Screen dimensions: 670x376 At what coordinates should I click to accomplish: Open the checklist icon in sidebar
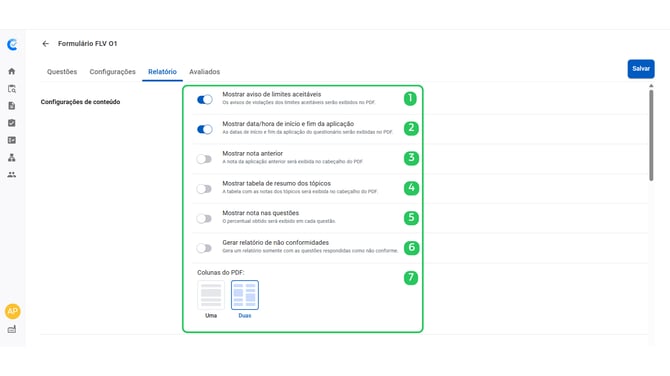12,123
